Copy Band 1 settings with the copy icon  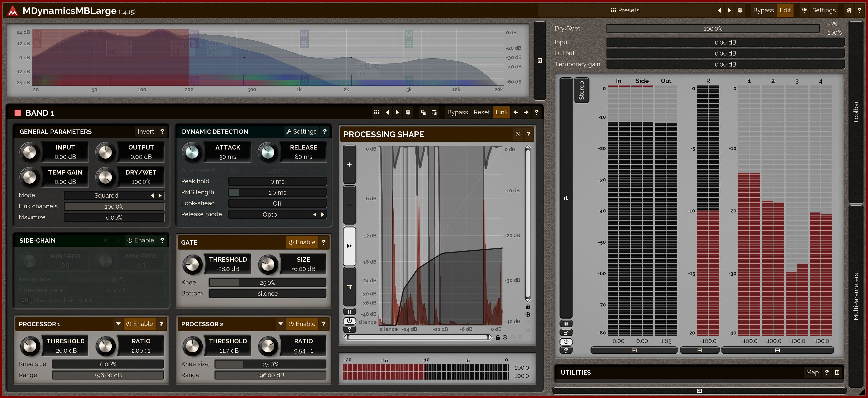pyautogui.click(x=424, y=112)
